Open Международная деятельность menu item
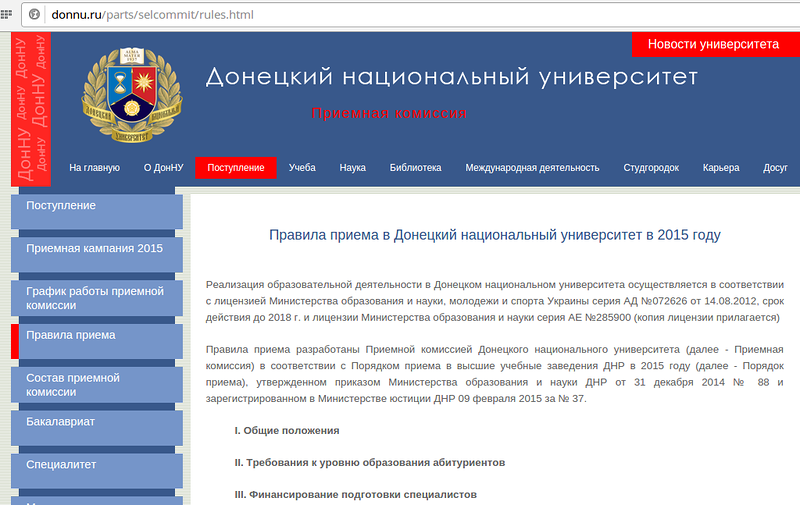This screenshot has width=800, height=505. (x=532, y=168)
